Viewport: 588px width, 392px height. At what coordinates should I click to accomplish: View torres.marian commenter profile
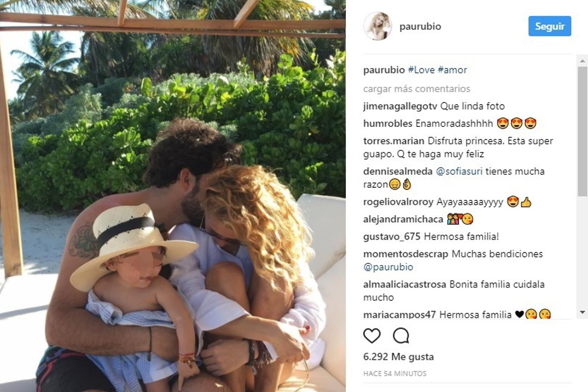point(394,141)
